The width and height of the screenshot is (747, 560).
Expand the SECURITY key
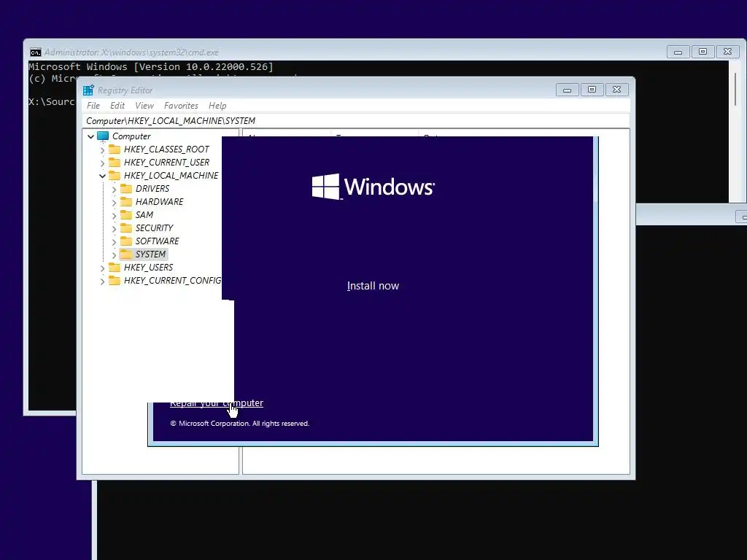(x=114, y=228)
